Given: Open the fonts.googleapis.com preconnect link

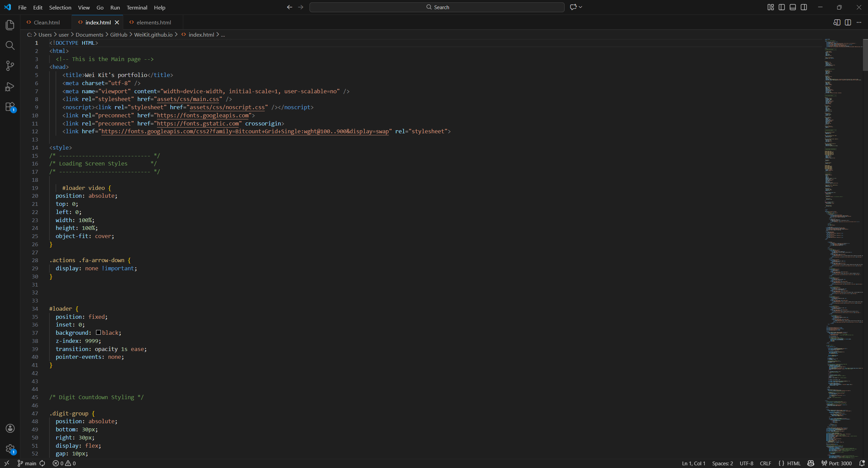Looking at the screenshot, I should 203,115.
